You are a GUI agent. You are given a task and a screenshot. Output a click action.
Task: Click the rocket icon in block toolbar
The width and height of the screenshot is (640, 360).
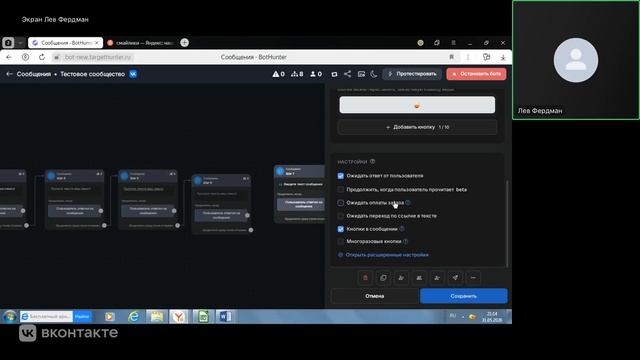(455, 278)
